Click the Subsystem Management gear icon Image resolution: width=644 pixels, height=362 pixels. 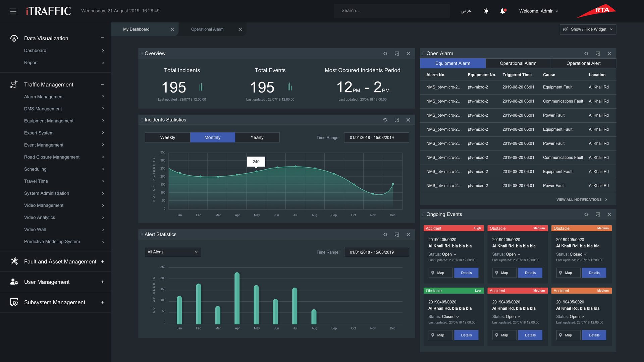[14, 302]
